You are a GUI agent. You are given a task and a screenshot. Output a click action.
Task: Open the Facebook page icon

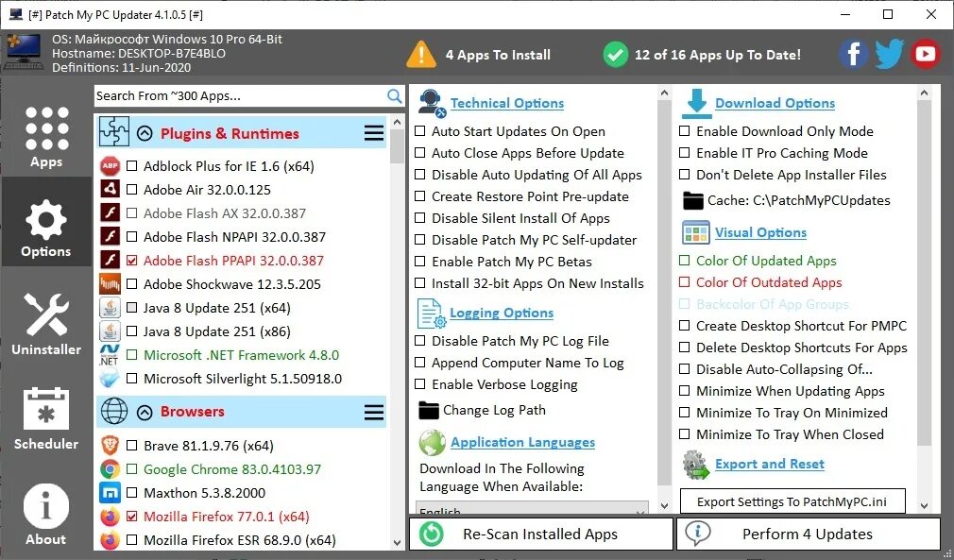(854, 54)
